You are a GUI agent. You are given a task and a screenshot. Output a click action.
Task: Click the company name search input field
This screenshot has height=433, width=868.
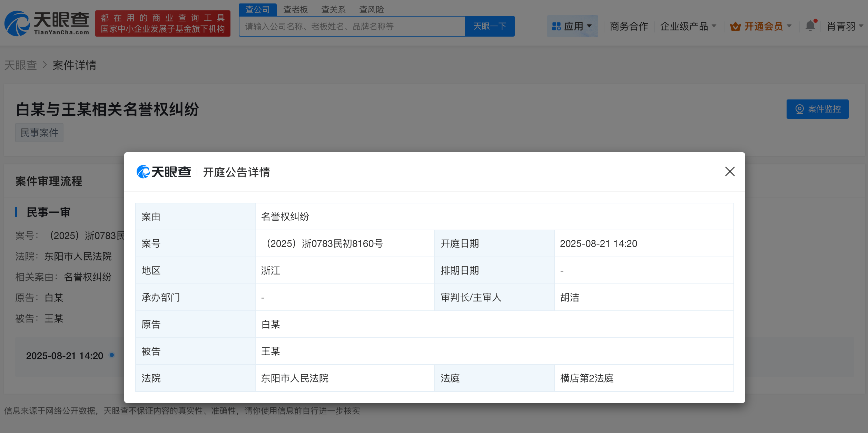[x=352, y=27]
